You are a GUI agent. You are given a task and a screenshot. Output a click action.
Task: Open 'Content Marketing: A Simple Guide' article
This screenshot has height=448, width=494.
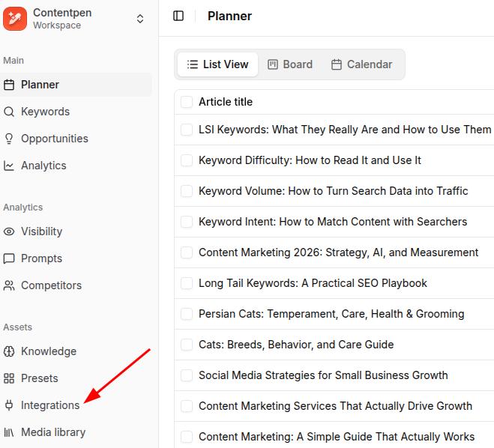[337, 437]
